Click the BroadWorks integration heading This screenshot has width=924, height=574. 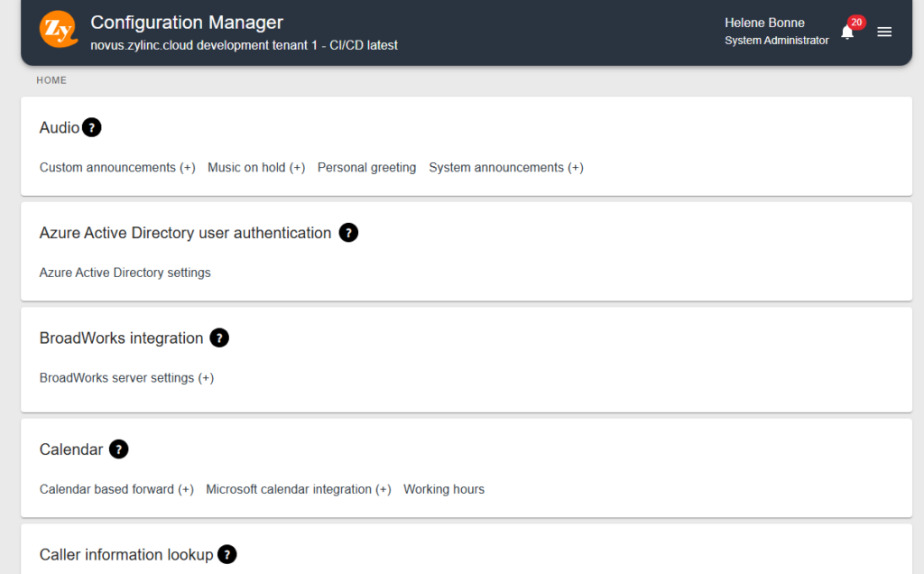[121, 338]
